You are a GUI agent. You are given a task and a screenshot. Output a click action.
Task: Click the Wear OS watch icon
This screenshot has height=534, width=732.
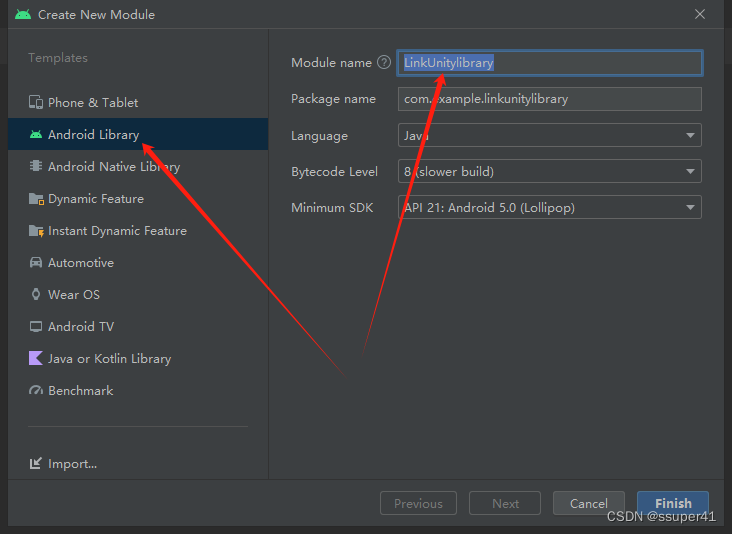[x=36, y=294]
